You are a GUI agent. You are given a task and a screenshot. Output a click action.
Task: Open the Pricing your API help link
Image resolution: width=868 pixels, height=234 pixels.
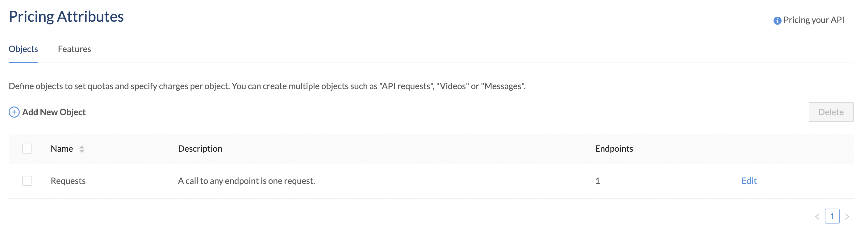pyautogui.click(x=813, y=20)
